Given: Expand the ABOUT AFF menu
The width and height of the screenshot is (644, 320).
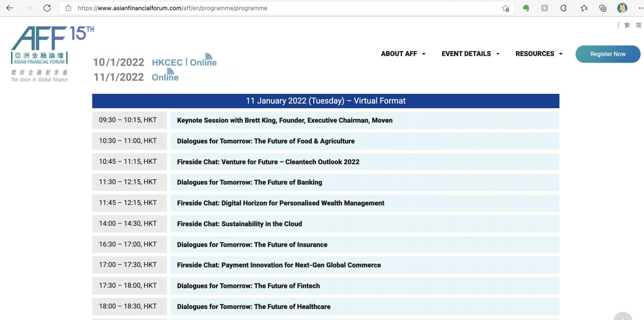Looking at the screenshot, I should [403, 54].
